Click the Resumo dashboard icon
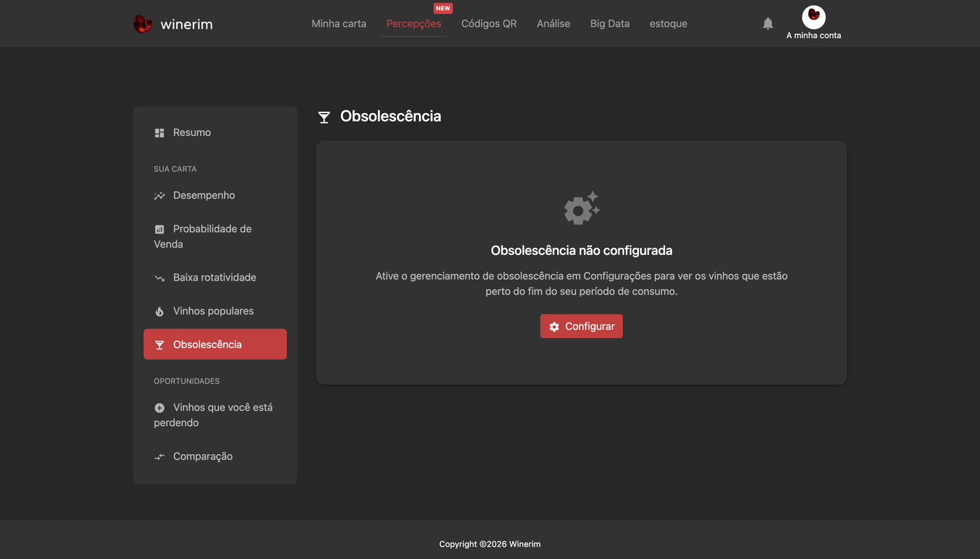 click(159, 133)
